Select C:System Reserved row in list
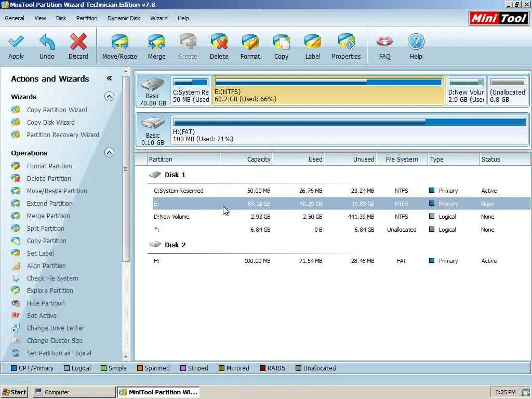Image resolution: width=532 pixels, height=399 pixels. pyautogui.click(x=341, y=191)
